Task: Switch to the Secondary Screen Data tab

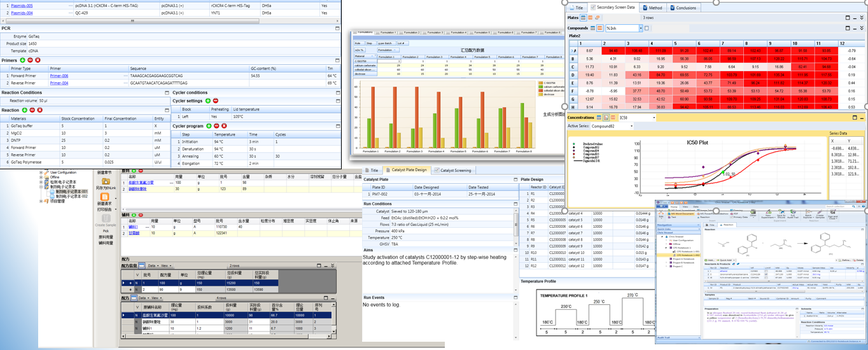Action: coord(612,8)
